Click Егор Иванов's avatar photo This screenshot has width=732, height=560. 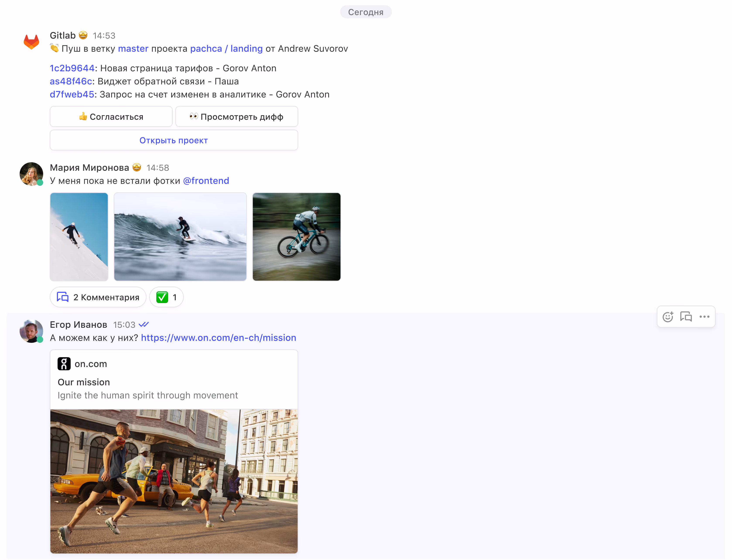pos(31,331)
